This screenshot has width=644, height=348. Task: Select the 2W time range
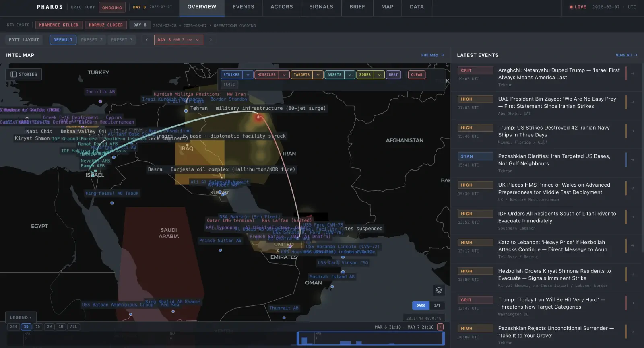[x=49, y=327]
